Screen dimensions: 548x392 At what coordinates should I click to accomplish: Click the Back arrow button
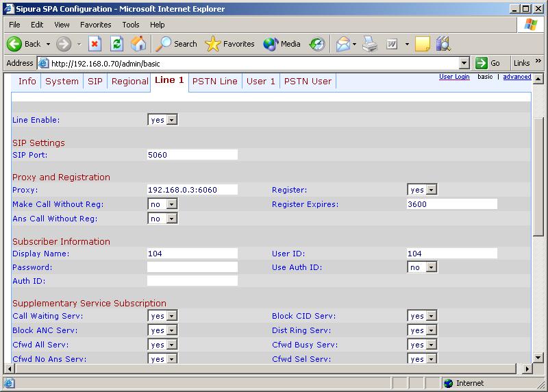[x=24, y=44]
